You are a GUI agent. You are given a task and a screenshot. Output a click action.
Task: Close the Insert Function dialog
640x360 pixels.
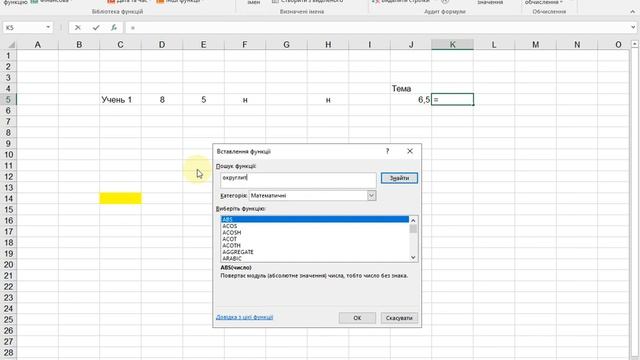pos(410,151)
